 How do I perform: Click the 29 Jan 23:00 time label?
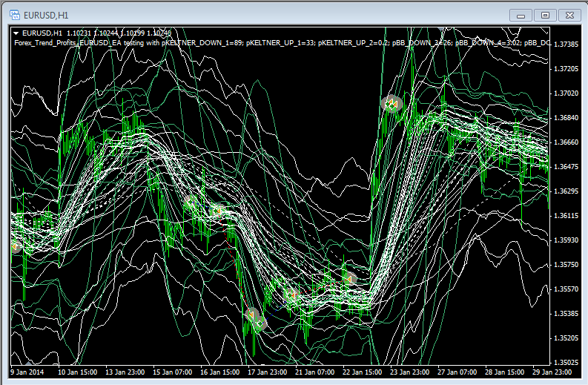point(552,372)
